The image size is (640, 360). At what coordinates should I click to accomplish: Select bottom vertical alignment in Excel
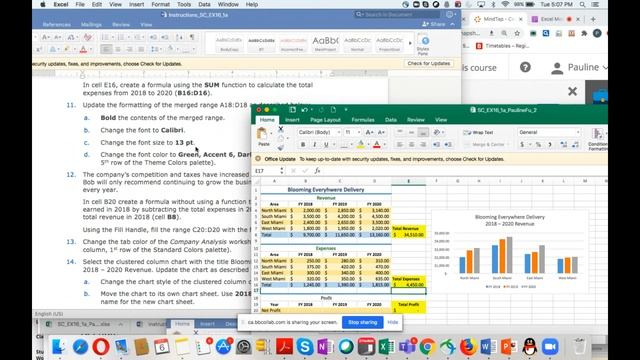[x=423, y=132]
